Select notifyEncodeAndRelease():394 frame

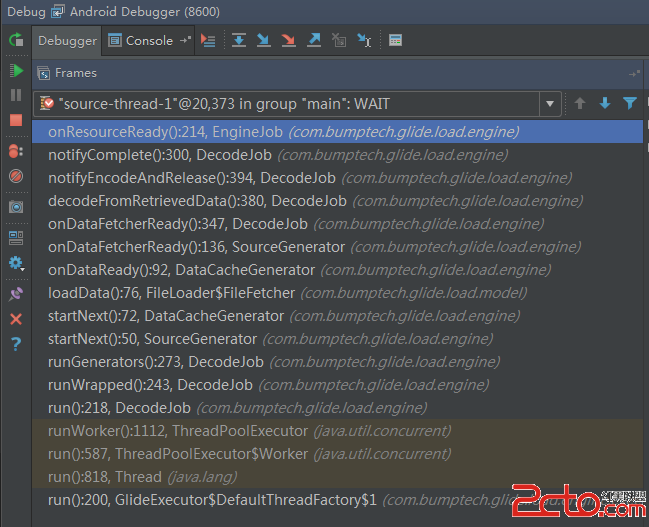click(x=337, y=178)
